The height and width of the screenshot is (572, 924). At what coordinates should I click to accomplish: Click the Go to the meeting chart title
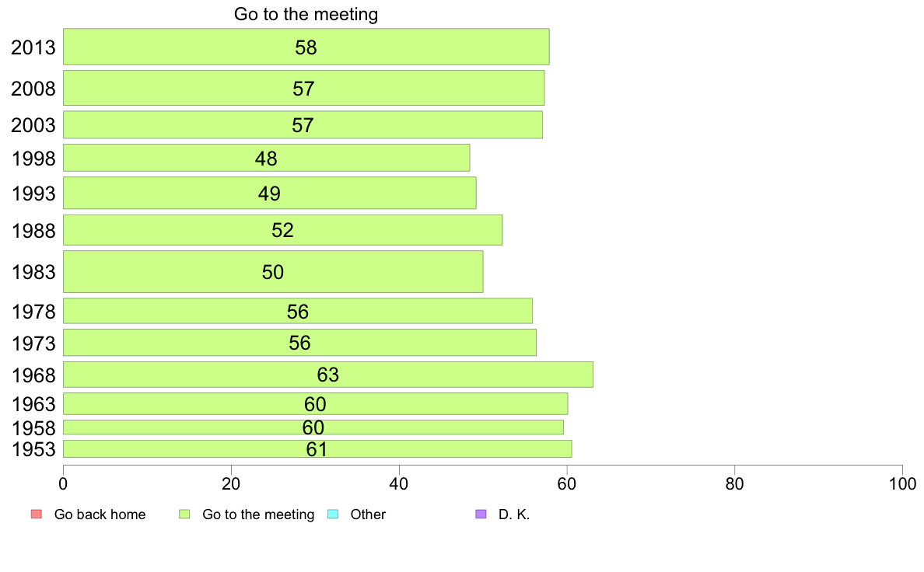point(306,14)
